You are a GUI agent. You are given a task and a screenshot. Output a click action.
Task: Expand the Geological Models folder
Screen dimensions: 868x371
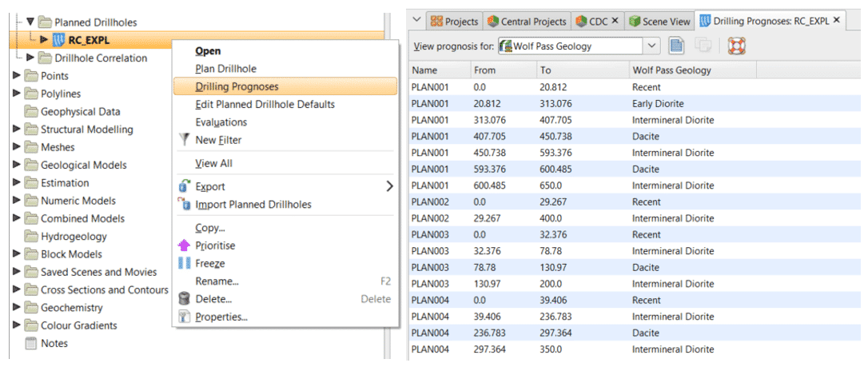17,166
